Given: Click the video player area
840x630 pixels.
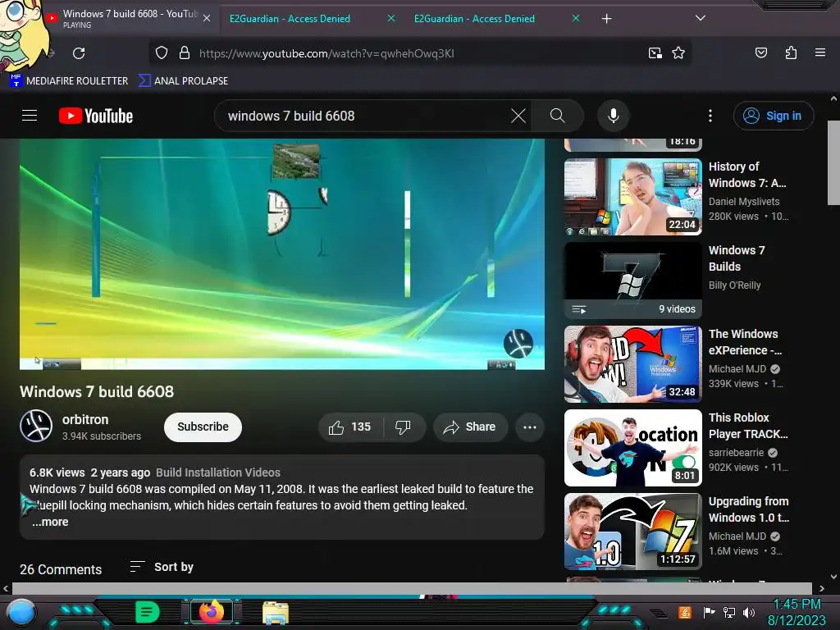Looking at the screenshot, I should click(282, 254).
